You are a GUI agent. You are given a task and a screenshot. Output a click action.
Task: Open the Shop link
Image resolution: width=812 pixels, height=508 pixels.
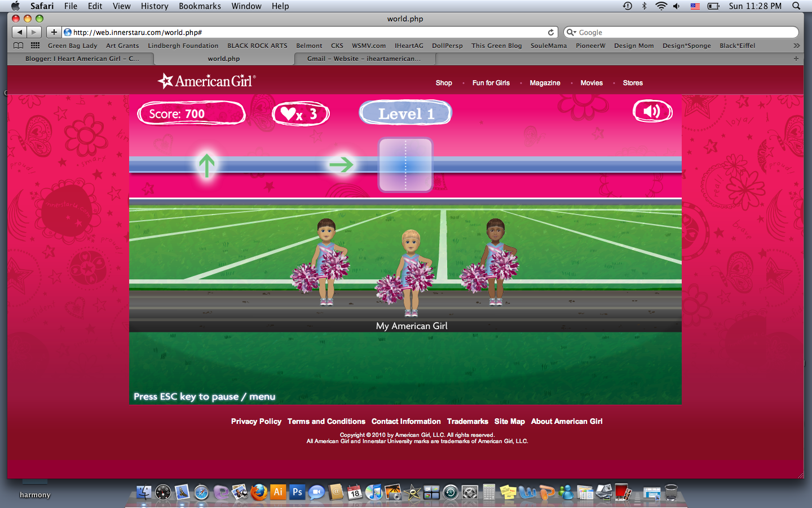tap(444, 83)
